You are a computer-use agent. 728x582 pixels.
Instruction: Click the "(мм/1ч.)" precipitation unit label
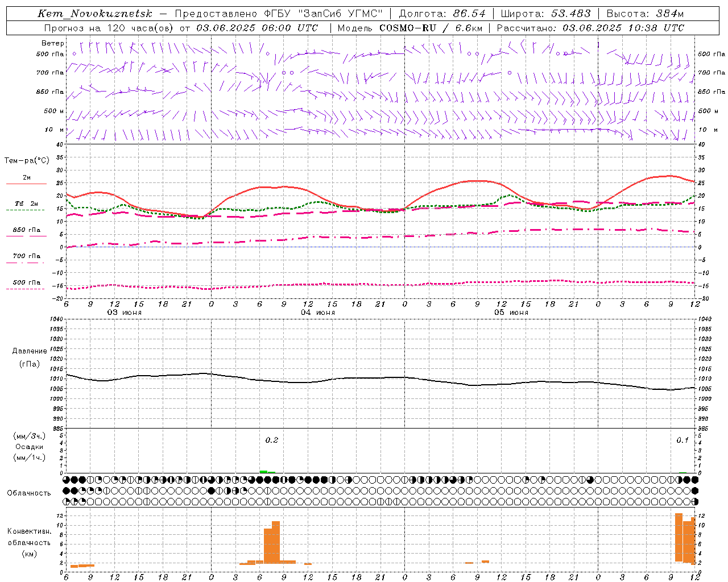[x=30, y=458]
